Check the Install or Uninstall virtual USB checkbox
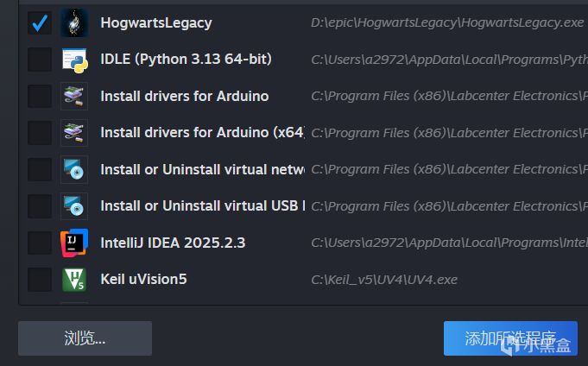 pos(39,206)
